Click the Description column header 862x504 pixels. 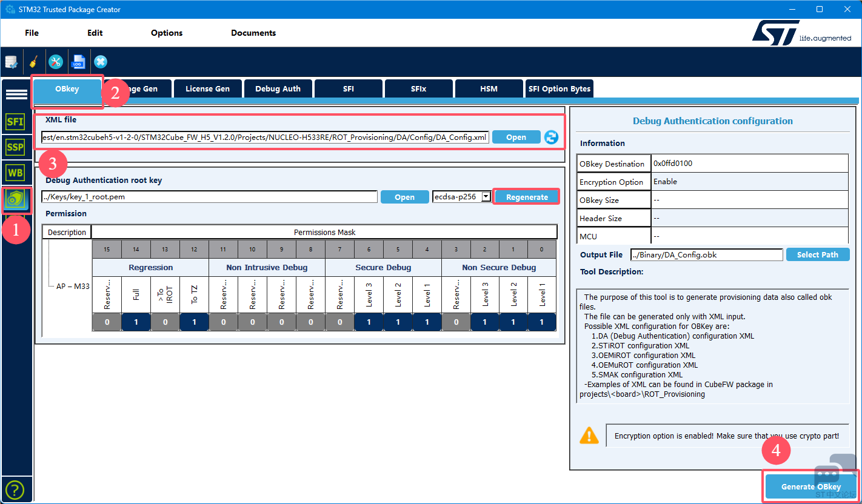pyautogui.click(x=67, y=232)
